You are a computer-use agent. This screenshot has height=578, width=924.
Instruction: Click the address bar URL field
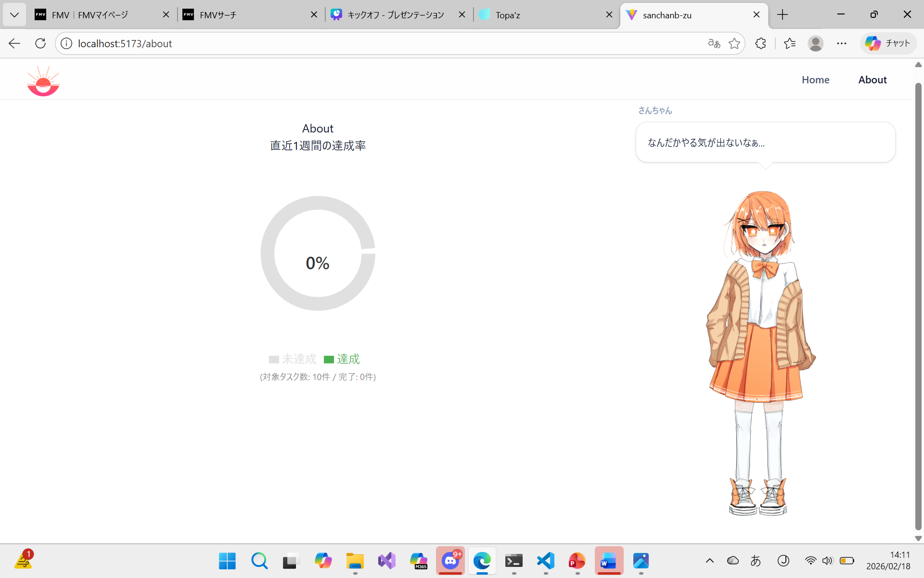pos(337,43)
